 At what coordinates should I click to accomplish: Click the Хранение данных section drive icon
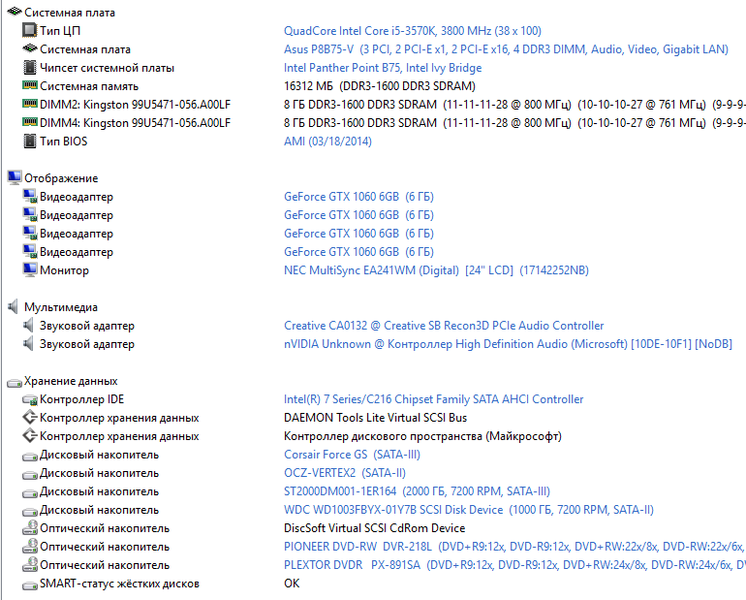(x=13, y=381)
